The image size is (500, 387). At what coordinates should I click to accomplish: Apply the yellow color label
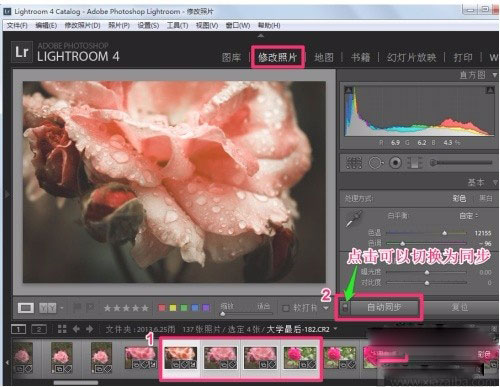[x=173, y=308]
